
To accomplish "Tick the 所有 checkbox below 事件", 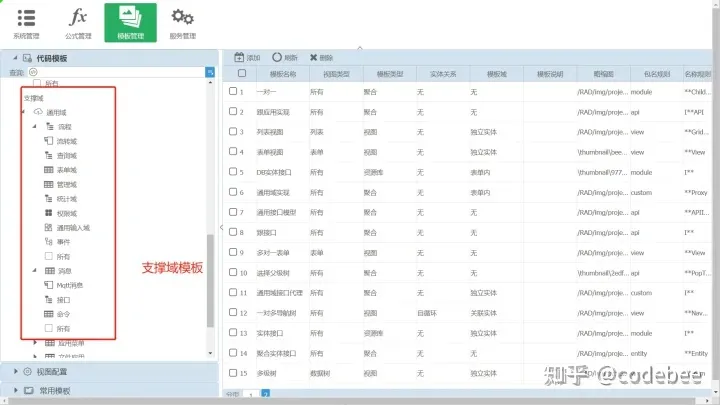I will 49,256.
